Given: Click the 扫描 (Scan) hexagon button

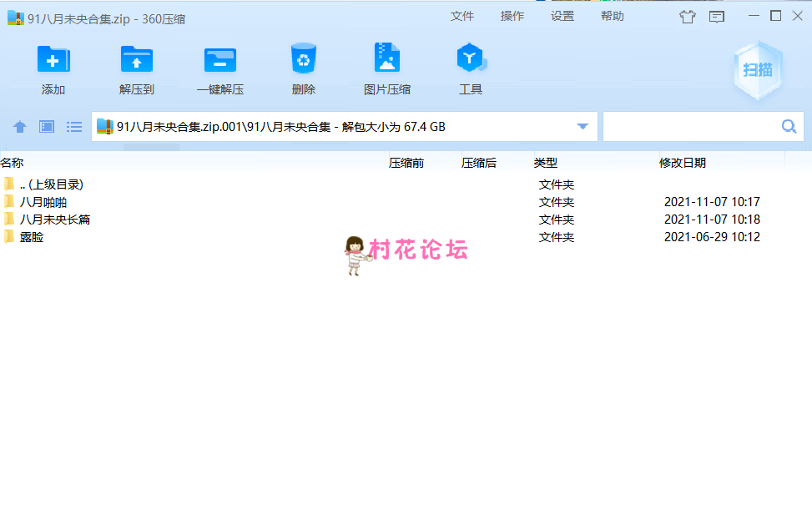Looking at the screenshot, I should [x=758, y=70].
